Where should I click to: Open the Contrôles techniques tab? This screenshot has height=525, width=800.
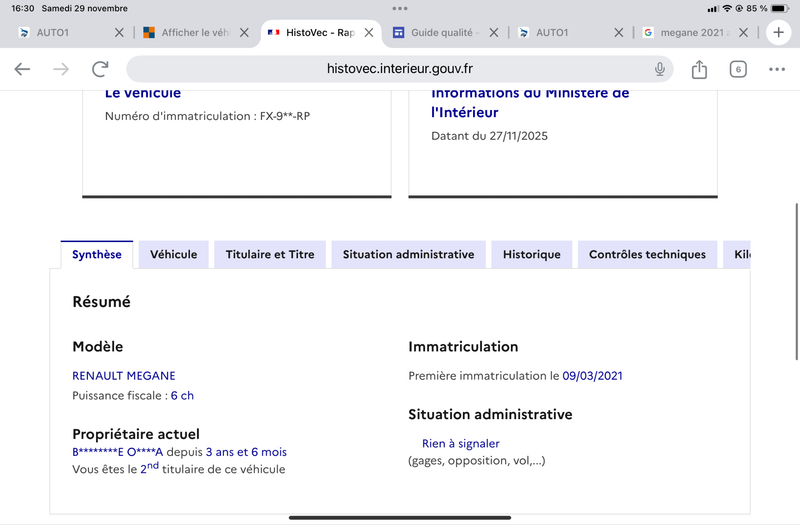coord(647,255)
